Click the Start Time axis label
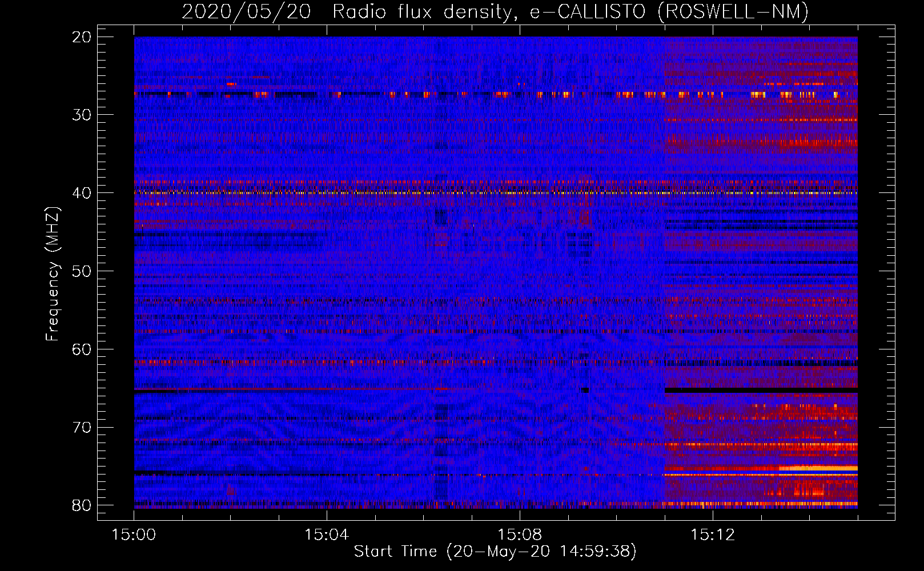Screen dimensions: 924x571 [495, 552]
